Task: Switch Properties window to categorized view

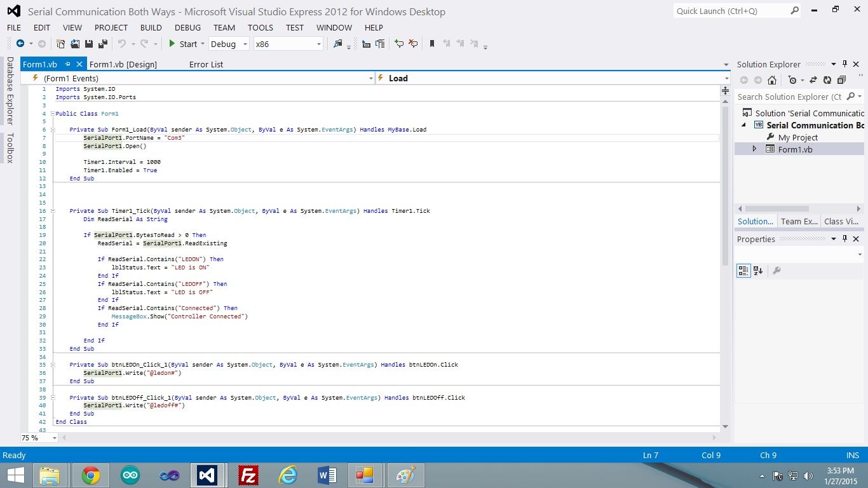Action: 743,270
